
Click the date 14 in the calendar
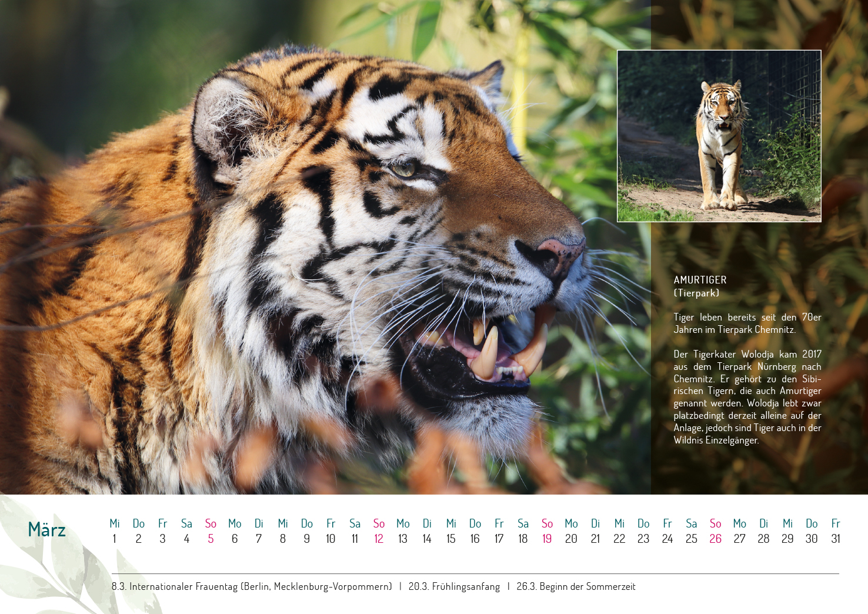point(427,539)
